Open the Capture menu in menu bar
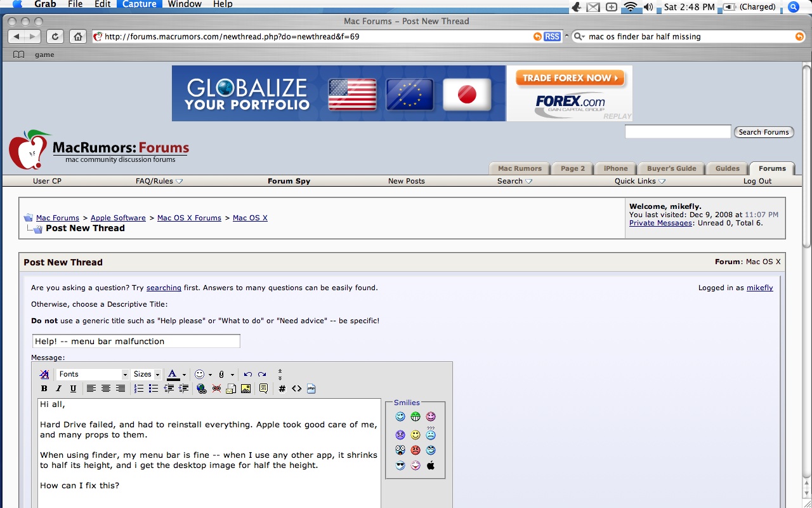 138,4
